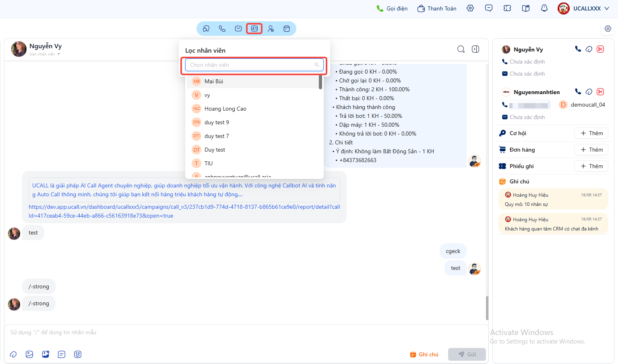Click the user status filter icon

(x=271, y=29)
